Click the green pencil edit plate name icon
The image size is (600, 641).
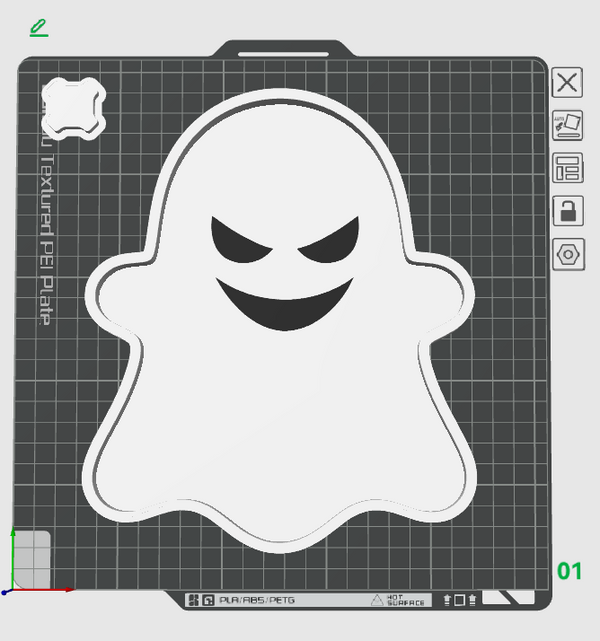click(39, 28)
